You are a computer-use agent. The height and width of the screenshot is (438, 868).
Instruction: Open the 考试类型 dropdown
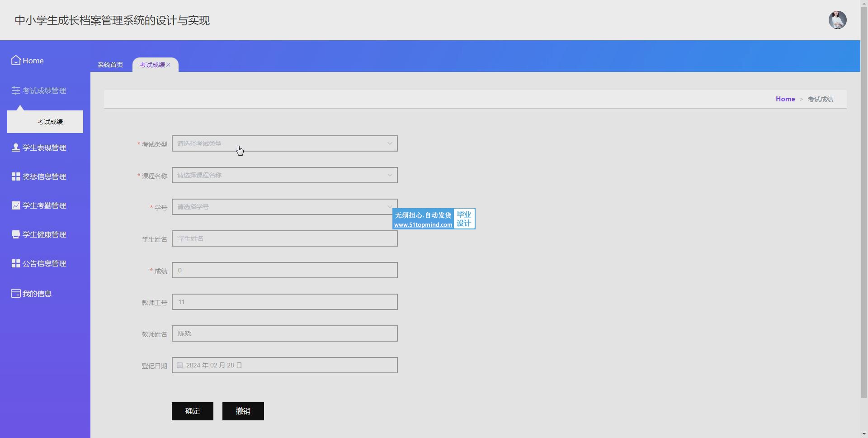[x=284, y=144]
